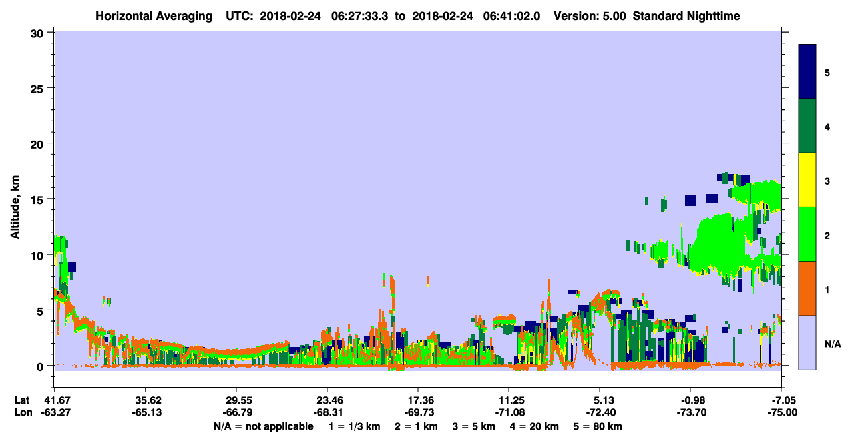This screenshot has height=445, width=868.
Task: Click the orange colorbar segment labeled 1
Action: pyautogui.click(x=807, y=288)
